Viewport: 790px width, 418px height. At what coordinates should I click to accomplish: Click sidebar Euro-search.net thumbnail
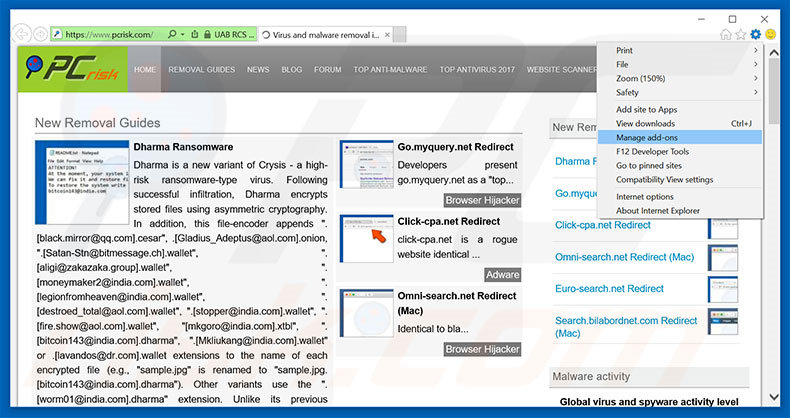(723, 290)
